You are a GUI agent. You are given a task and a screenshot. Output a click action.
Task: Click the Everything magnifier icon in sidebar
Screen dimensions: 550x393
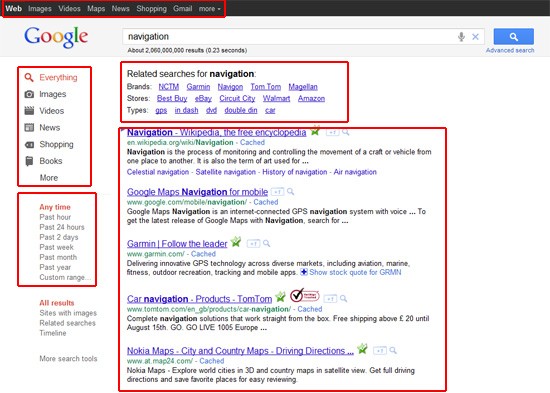pyautogui.click(x=29, y=77)
